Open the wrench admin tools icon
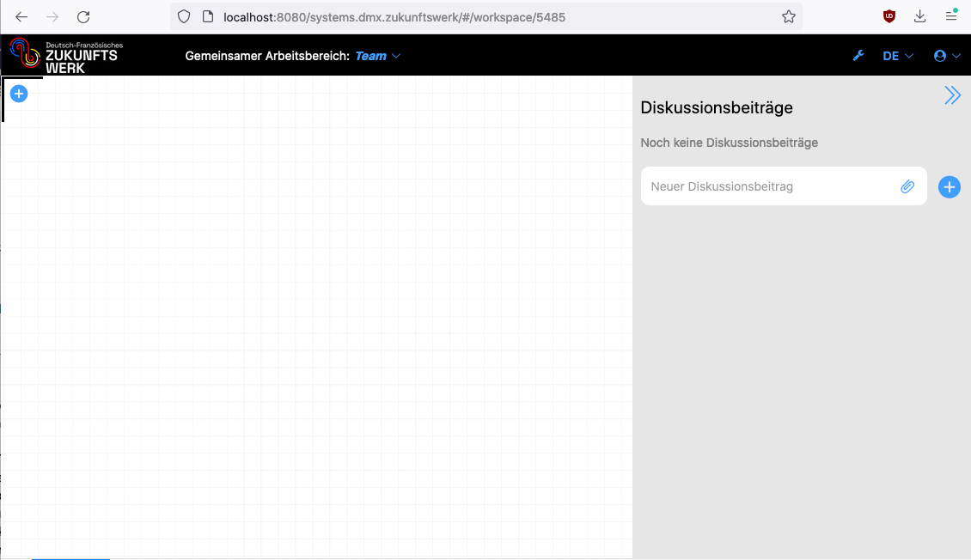Viewport: 971px width, 560px height. (858, 56)
